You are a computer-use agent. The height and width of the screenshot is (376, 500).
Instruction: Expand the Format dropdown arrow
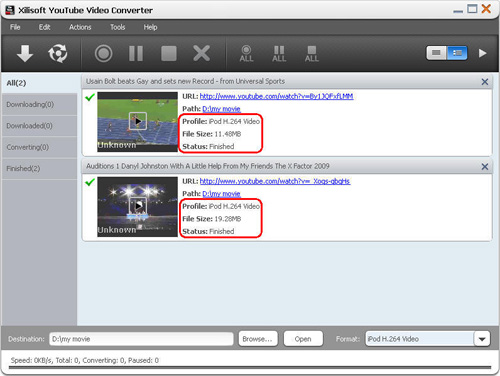[482, 339]
